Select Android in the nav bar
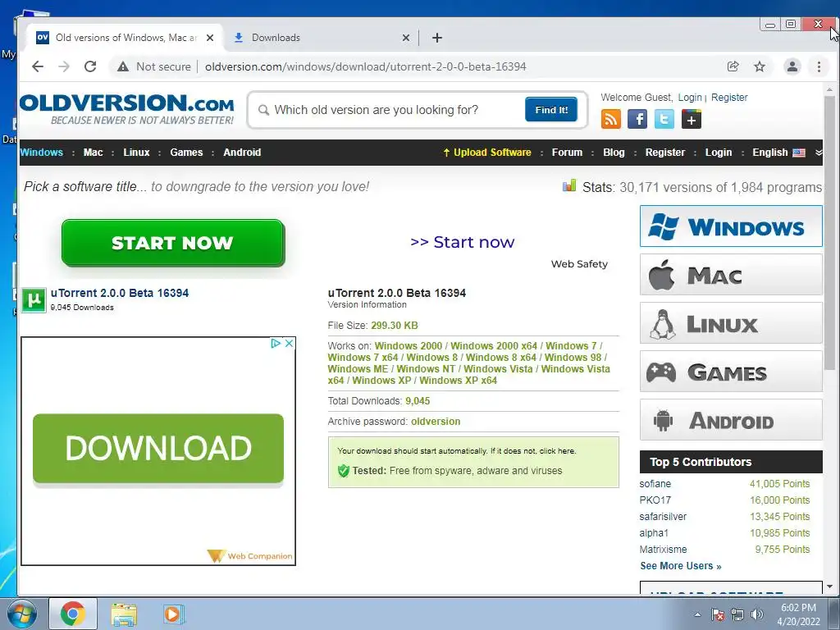 click(242, 152)
